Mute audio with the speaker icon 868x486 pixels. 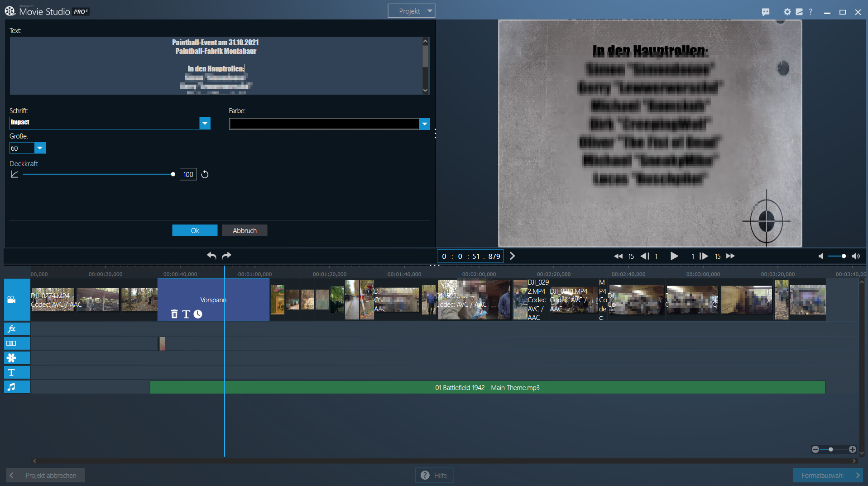[x=820, y=256]
